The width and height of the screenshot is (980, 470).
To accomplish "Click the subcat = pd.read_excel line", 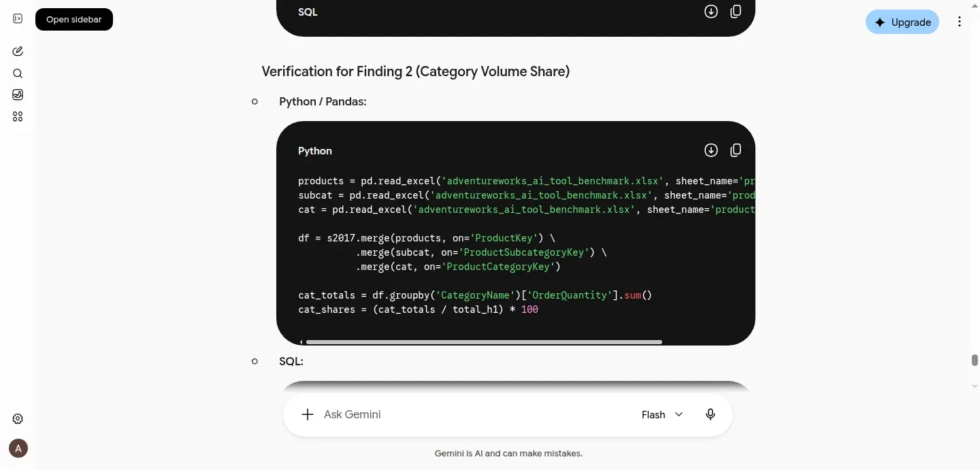I will (x=527, y=195).
